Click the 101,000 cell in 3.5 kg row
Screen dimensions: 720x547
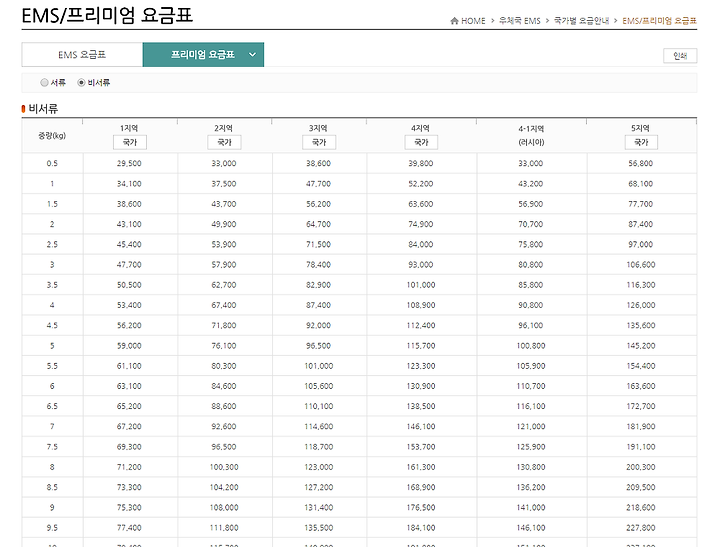coord(421,285)
